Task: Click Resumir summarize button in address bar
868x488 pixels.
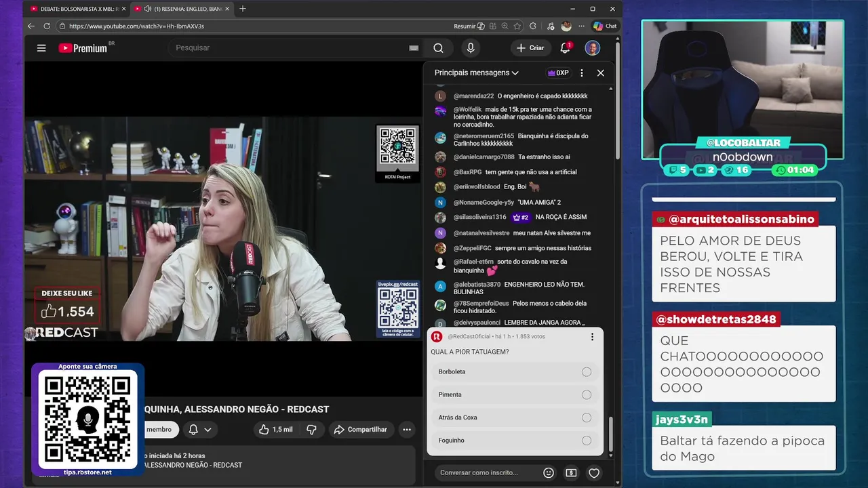Action: tap(469, 26)
